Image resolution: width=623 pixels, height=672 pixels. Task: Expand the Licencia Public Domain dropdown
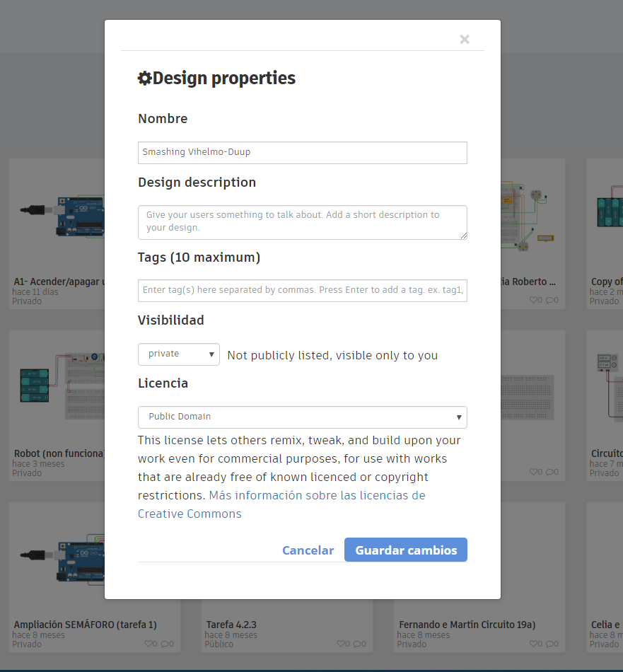pyautogui.click(x=302, y=417)
